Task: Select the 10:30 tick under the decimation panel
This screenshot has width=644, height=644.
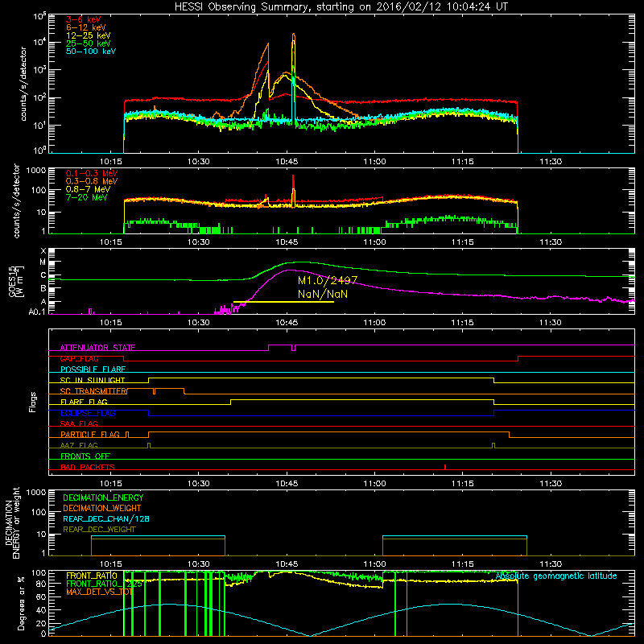Action: coord(198,564)
